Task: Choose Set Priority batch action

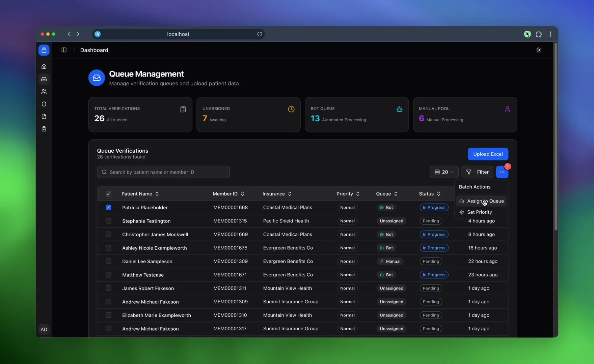Action: coord(479,212)
